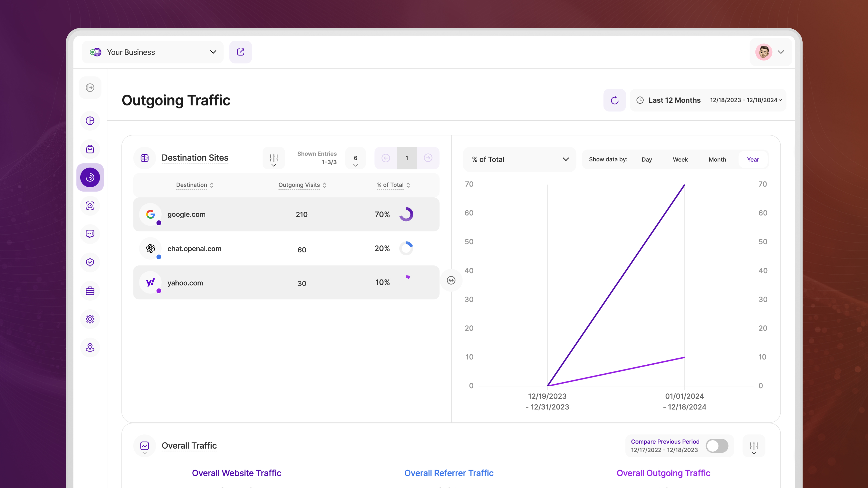The image size is (868, 488).
Task: Click the Destination Sites panel icon
Action: (145, 158)
